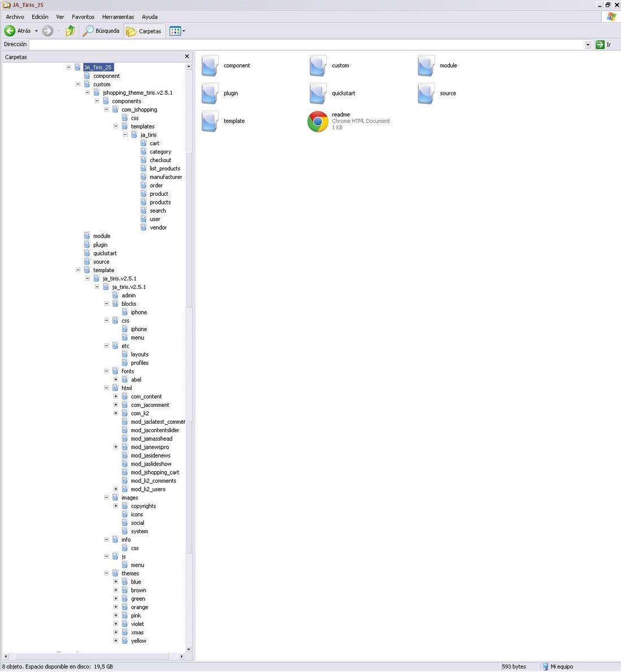Viewport: 621px width, 672px height.
Task: Expand the copyrights images folder
Action: [116, 506]
